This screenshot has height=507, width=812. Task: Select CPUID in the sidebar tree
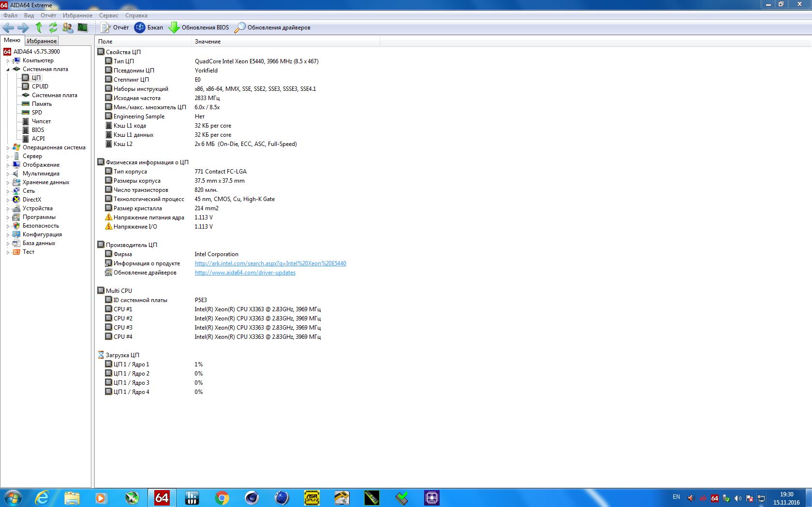click(40, 87)
